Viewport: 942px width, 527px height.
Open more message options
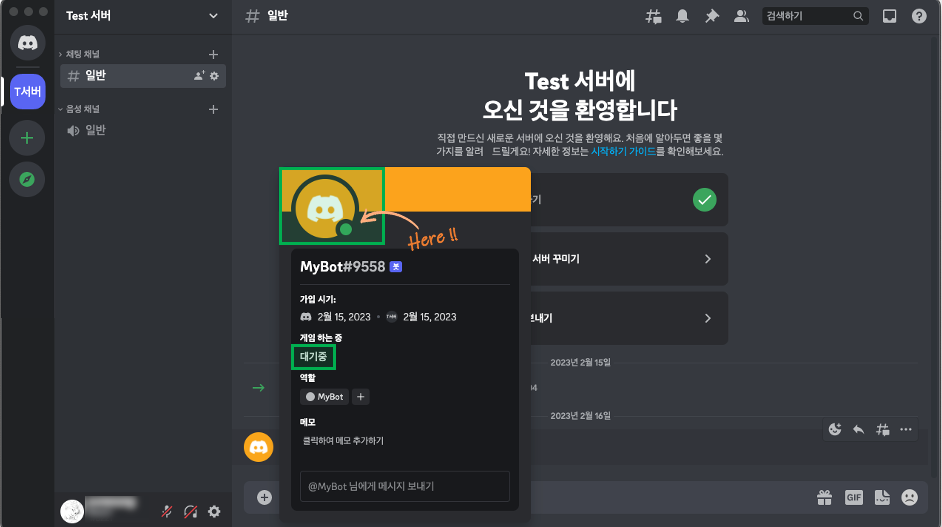[906, 430]
